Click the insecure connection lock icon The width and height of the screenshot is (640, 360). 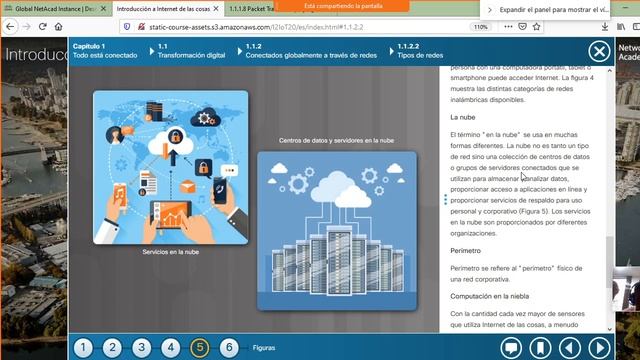pyautogui.click(x=141, y=27)
